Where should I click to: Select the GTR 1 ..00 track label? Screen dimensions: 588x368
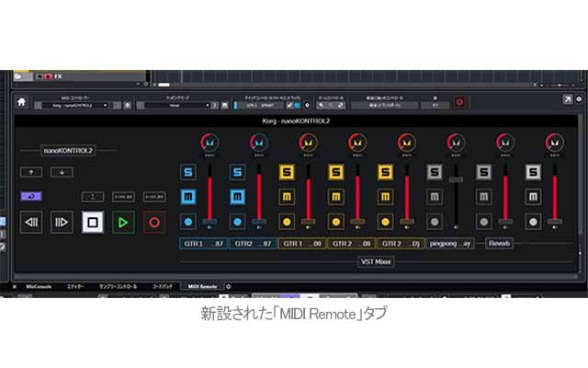click(302, 244)
